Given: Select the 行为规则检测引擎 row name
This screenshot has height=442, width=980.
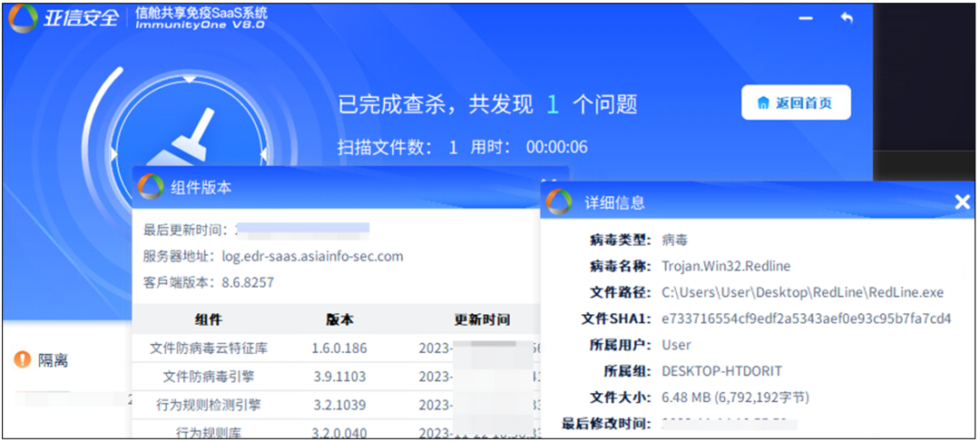Looking at the screenshot, I should click(209, 405).
